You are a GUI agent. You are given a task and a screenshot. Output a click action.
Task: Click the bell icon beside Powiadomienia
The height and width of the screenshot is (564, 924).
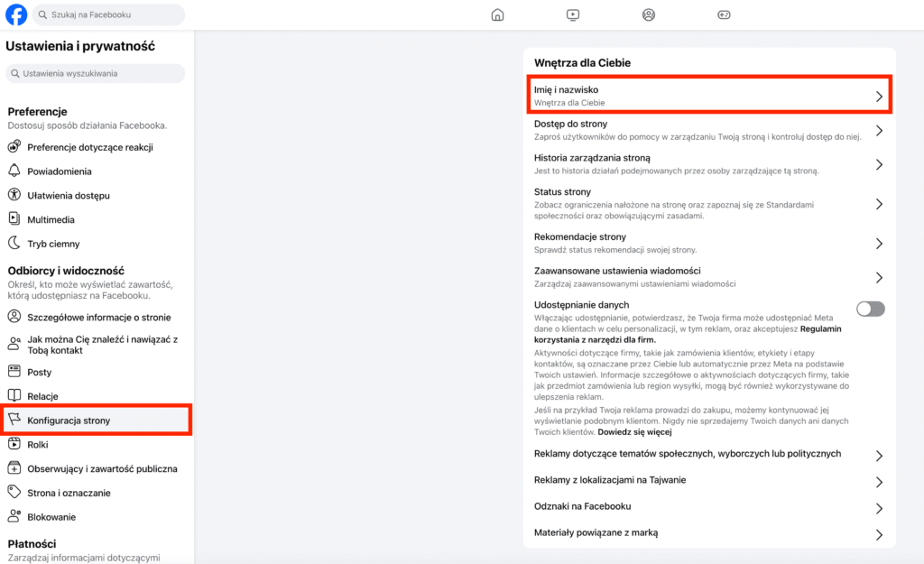point(14,171)
